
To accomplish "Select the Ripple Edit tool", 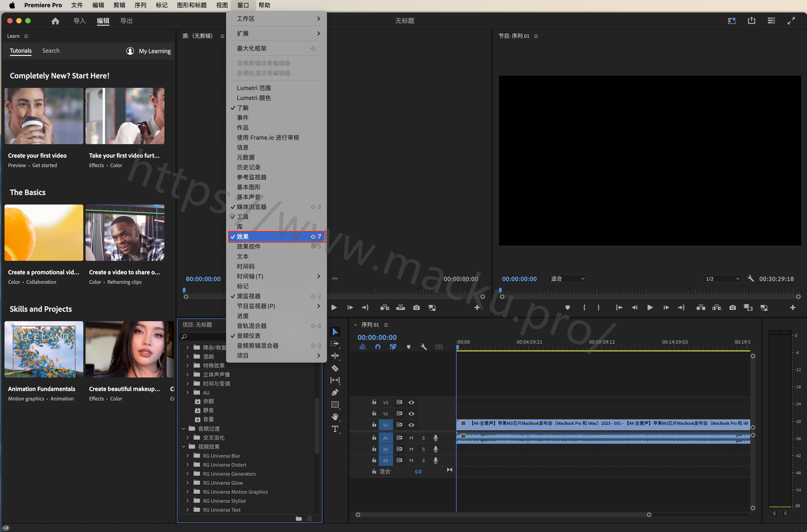I will pyautogui.click(x=335, y=356).
